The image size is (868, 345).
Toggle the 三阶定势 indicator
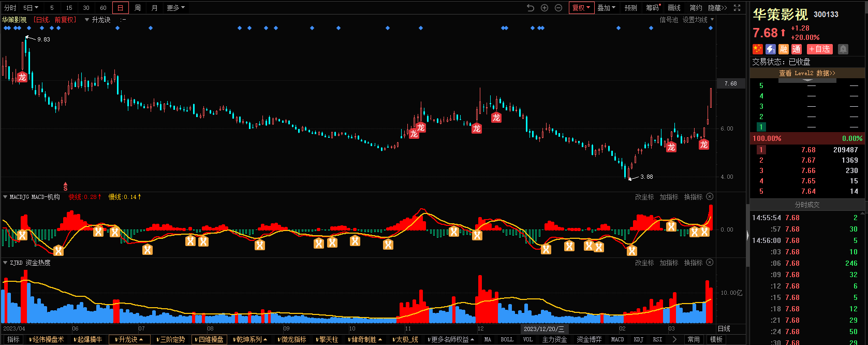point(171,339)
